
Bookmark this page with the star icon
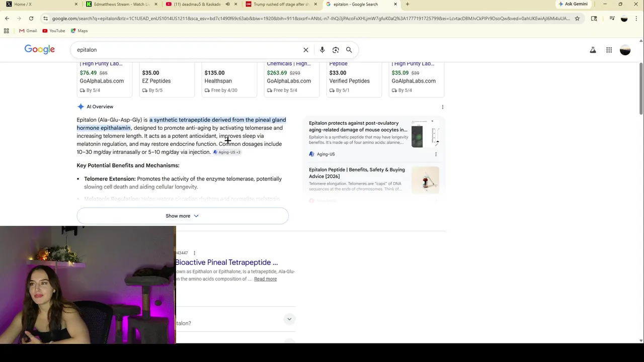tap(577, 19)
